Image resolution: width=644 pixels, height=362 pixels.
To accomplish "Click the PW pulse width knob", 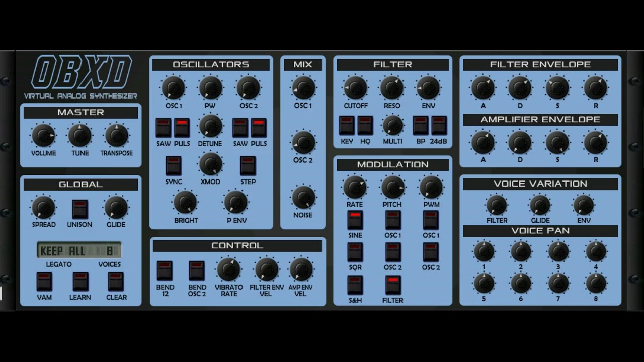I will (x=210, y=88).
